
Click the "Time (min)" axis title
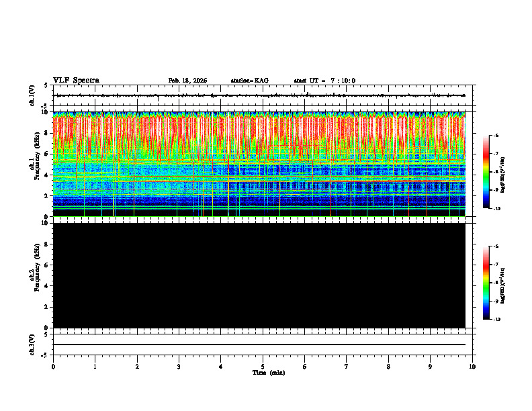click(x=269, y=373)
